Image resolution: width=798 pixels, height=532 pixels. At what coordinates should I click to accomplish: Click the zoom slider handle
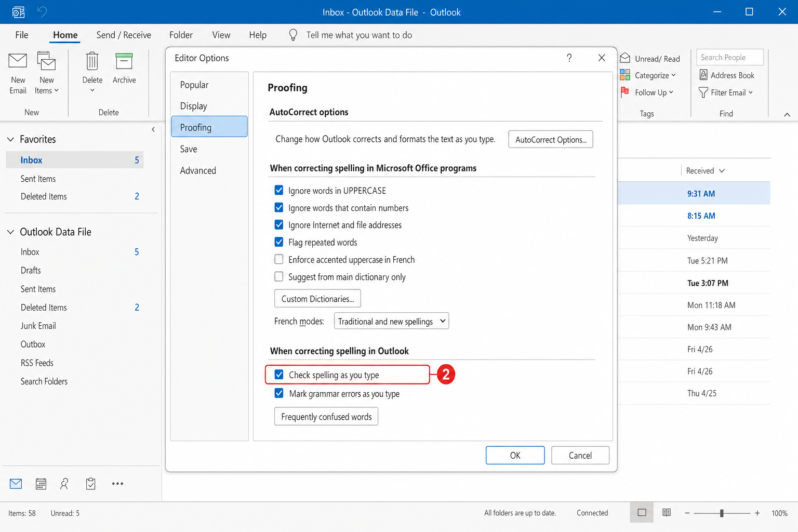click(722, 513)
